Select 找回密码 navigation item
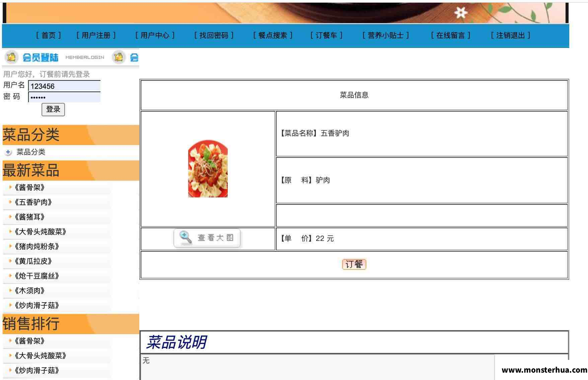588x380 pixels. click(x=214, y=35)
